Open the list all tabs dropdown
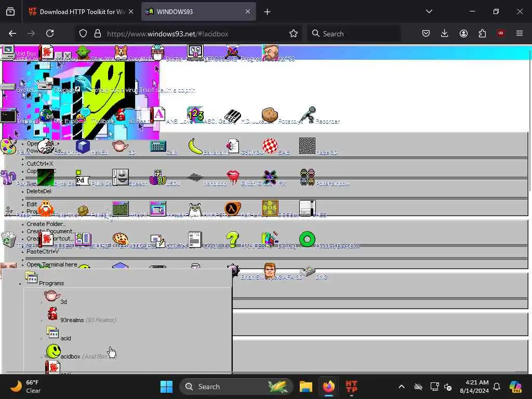The image size is (532, 399). [x=429, y=11]
